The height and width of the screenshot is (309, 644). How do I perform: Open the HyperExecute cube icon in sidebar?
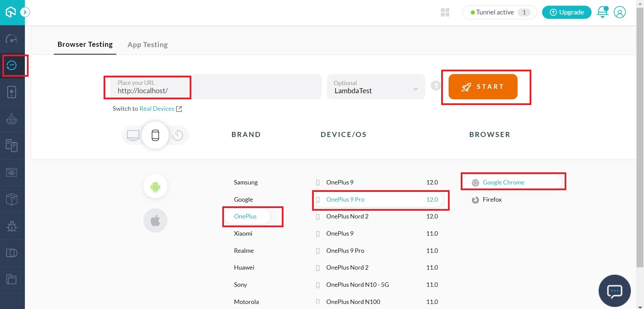(x=12, y=199)
